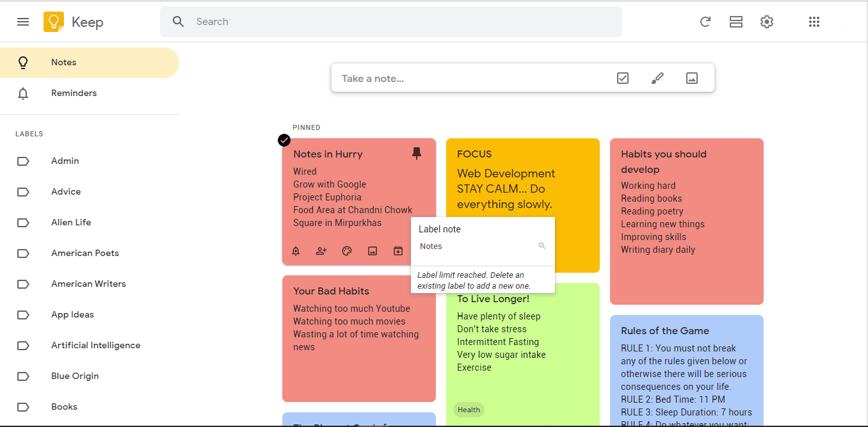The width and height of the screenshot is (868, 427).
Task: Remove the Health label from the note
Action: [469, 409]
